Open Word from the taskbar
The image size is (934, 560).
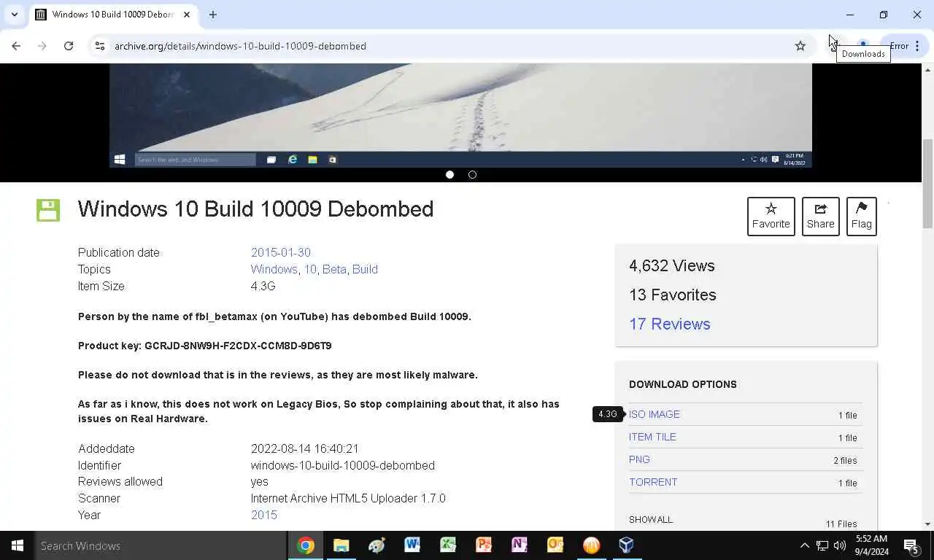[412, 545]
